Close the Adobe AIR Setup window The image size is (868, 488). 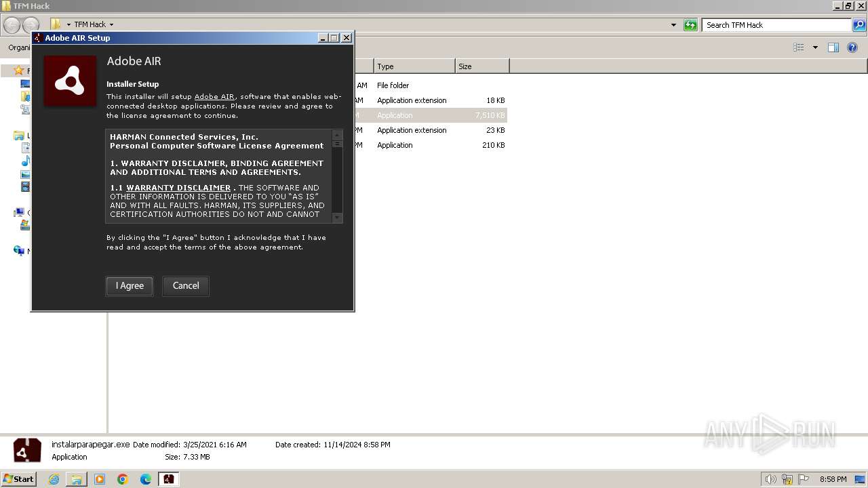[x=346, y=38]
